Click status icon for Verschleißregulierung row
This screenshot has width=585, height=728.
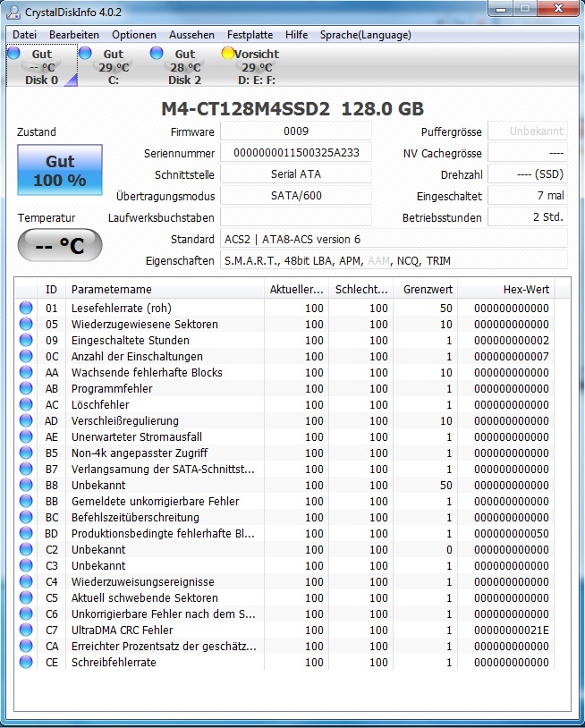[x=26, y=420]
